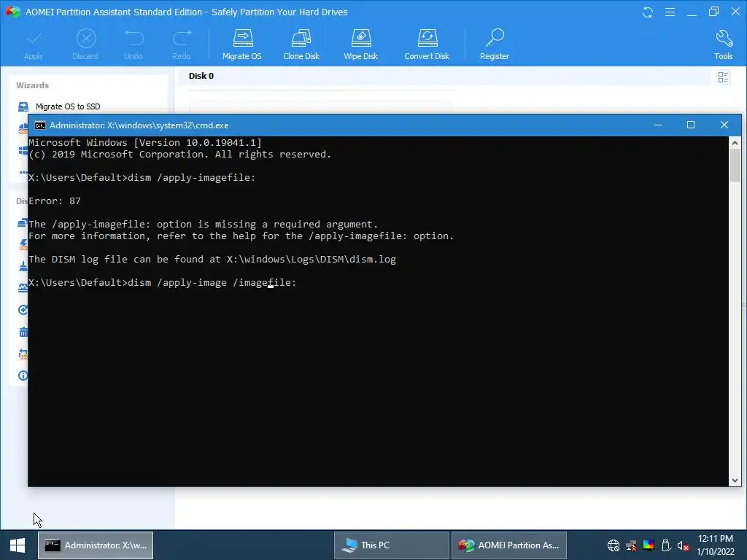Click the colorful display tray icon
This screenshot has height=560, width=747.
649,545
